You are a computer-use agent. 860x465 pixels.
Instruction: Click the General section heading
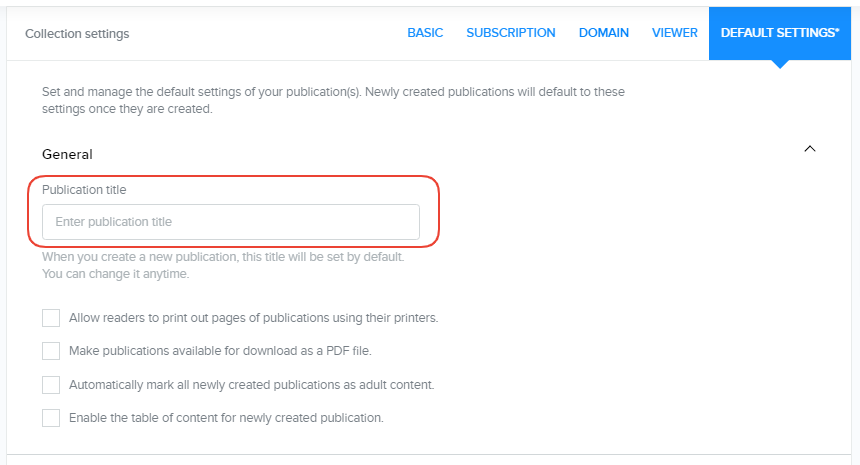pyautogui.click(x=67, y=155)
